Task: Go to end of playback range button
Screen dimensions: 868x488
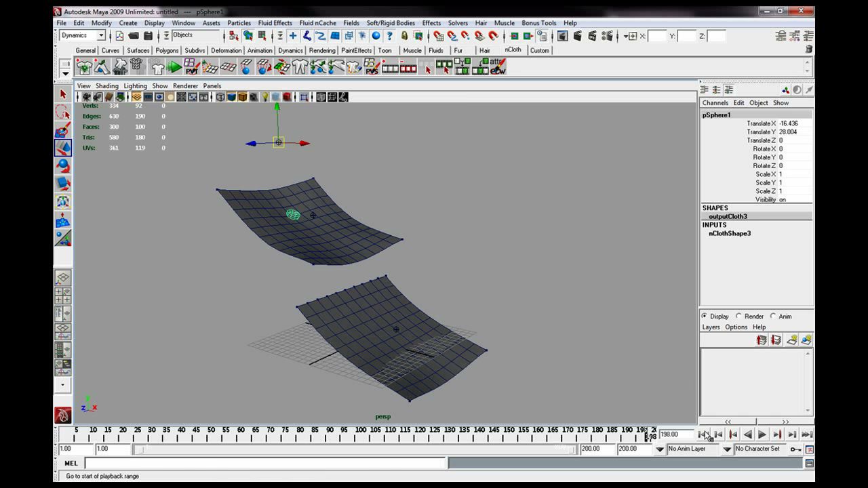Action: tap(807, 434)
